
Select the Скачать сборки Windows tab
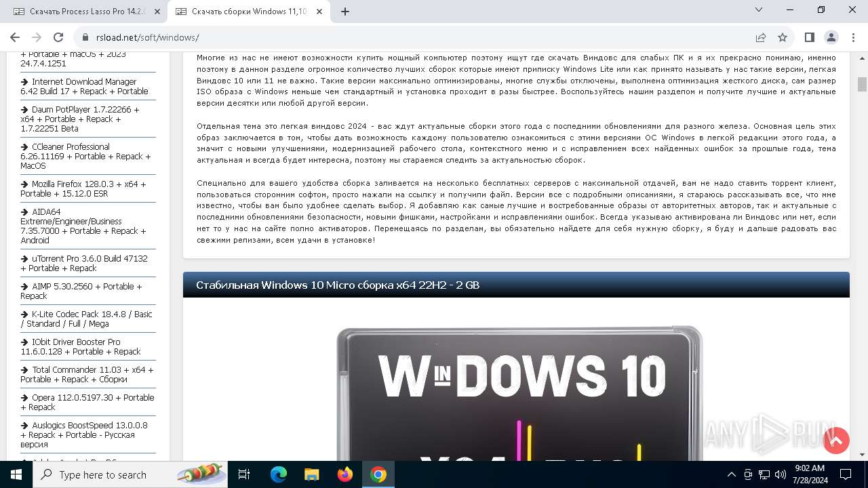pyautogui.click(x=250, y=12)
